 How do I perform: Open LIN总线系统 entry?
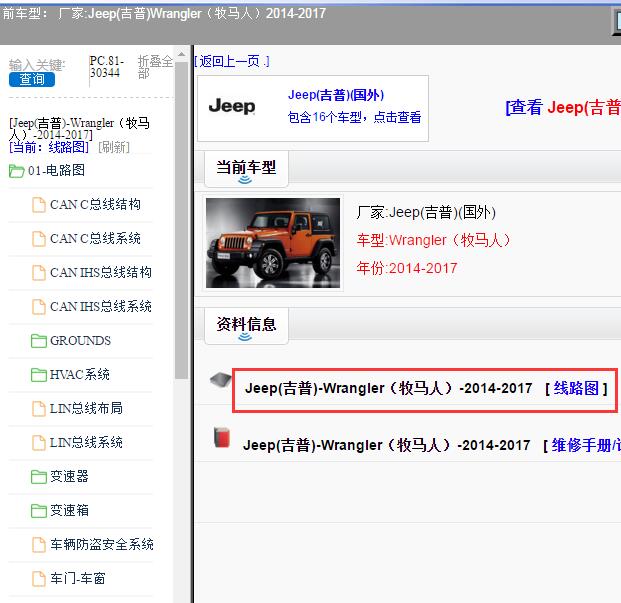[x=86, y=443]
